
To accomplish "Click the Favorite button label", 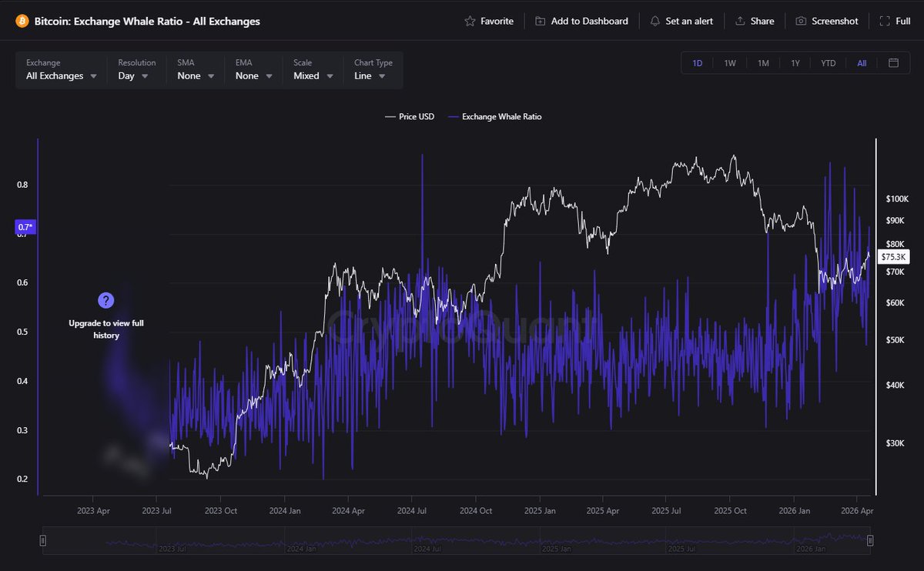I will [x=497, y=22].
